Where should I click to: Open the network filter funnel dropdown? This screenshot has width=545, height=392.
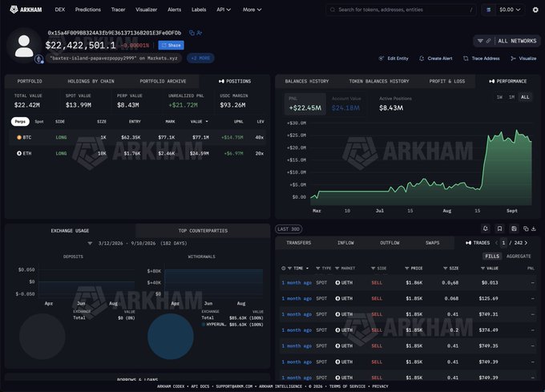click(480, 41)
